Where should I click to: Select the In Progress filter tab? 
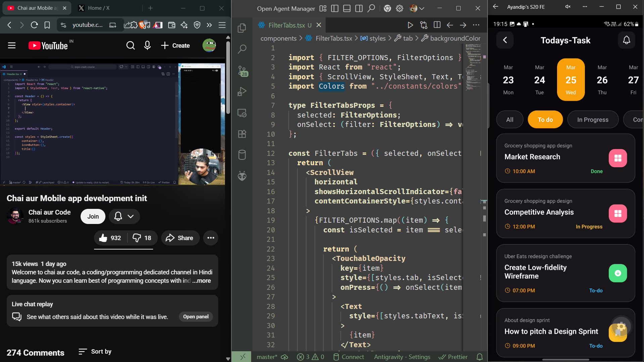(x=593, y=120)
